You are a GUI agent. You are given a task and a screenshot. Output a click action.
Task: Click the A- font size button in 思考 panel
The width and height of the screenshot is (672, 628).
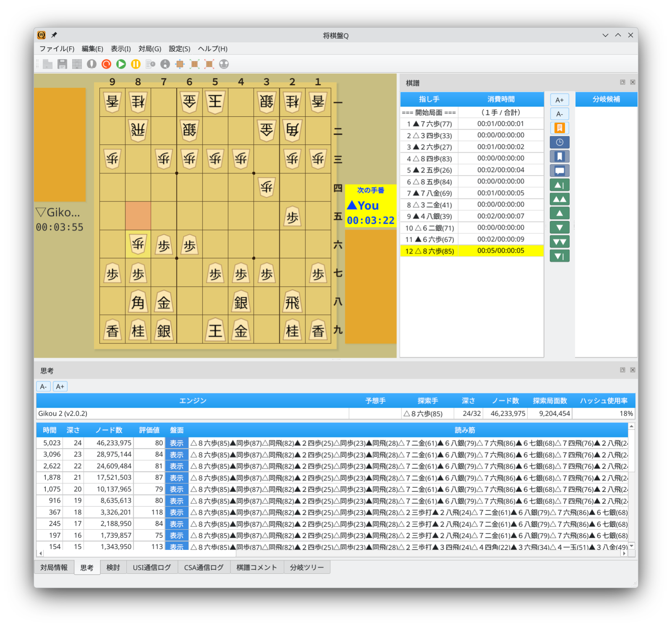coord(43,386)
